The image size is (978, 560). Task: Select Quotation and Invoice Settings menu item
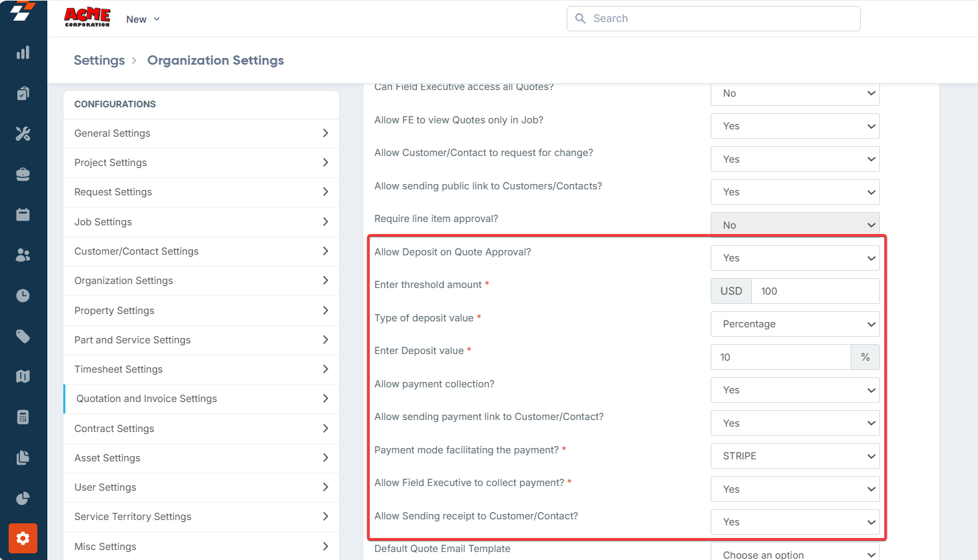(201, 399)
